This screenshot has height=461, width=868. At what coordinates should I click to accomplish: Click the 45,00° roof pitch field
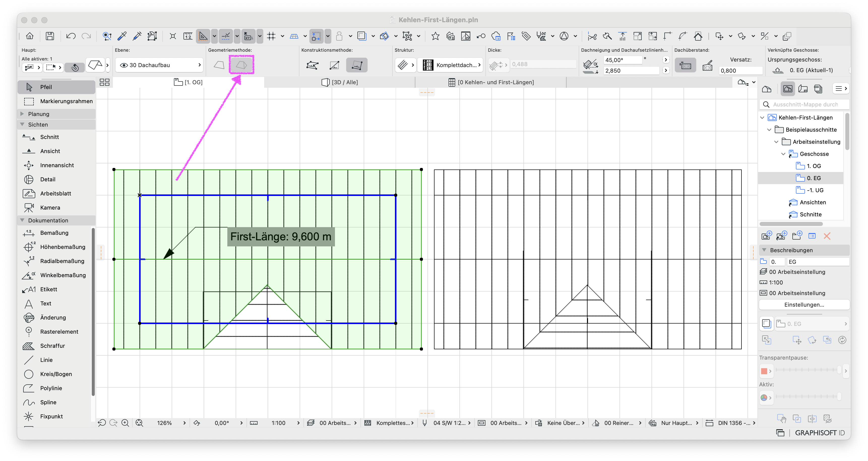pyautogui.click(x=622, y=60)
